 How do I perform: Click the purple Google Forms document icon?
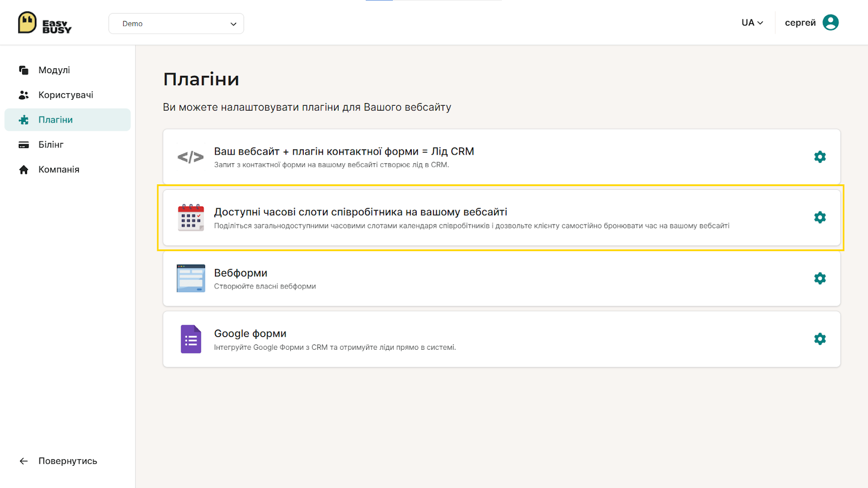(191, 339)
